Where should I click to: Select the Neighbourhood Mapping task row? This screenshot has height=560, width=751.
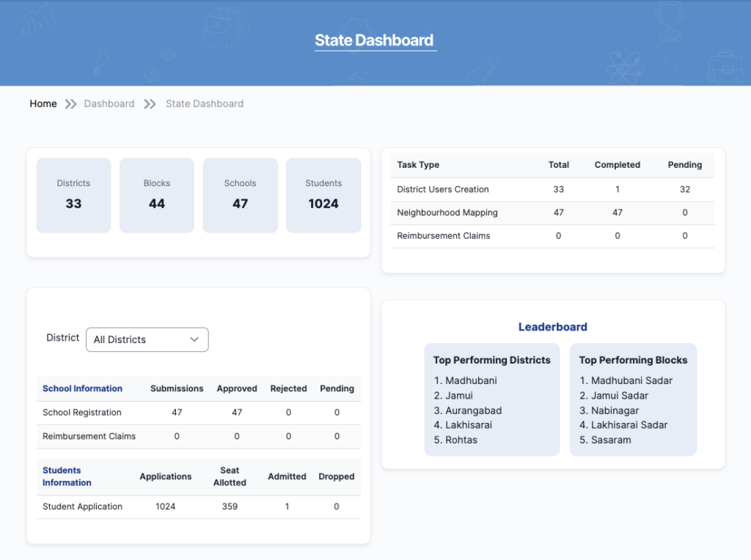pos(447,213)
